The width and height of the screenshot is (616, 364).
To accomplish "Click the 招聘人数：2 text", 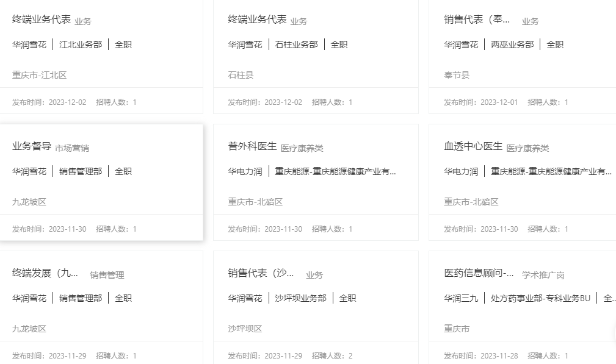I will 332,356.
